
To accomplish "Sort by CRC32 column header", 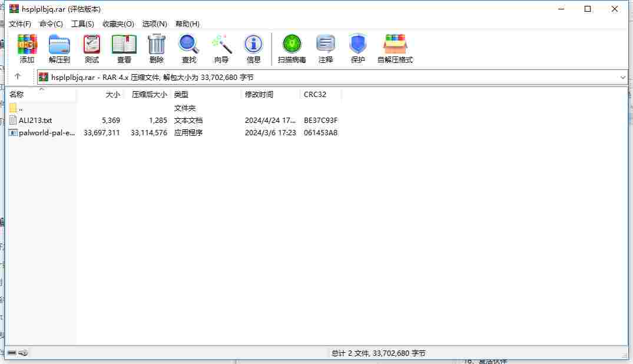I will 320,94.
